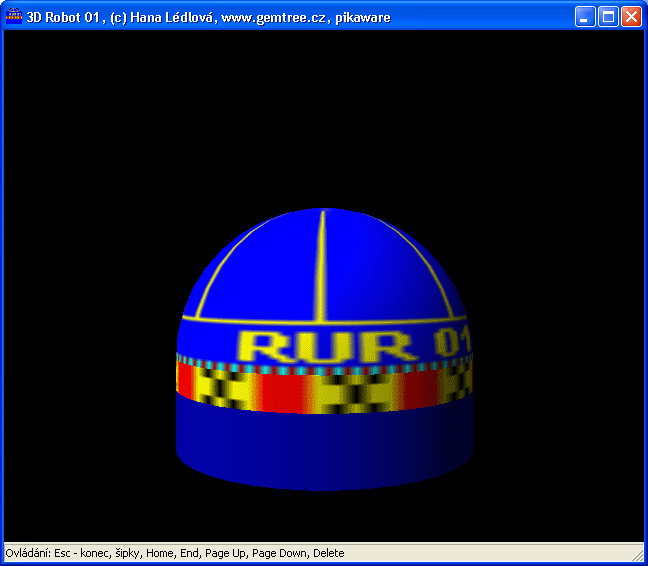Close the 3D Robot 01 window
The height and width of the screenshot is (566, 648).
click(x=631, y=17)
